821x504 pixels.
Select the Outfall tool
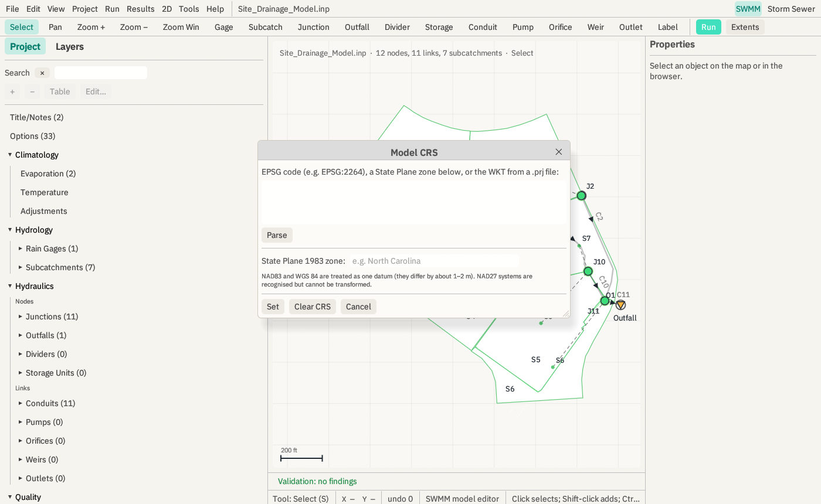coord(357,27)
